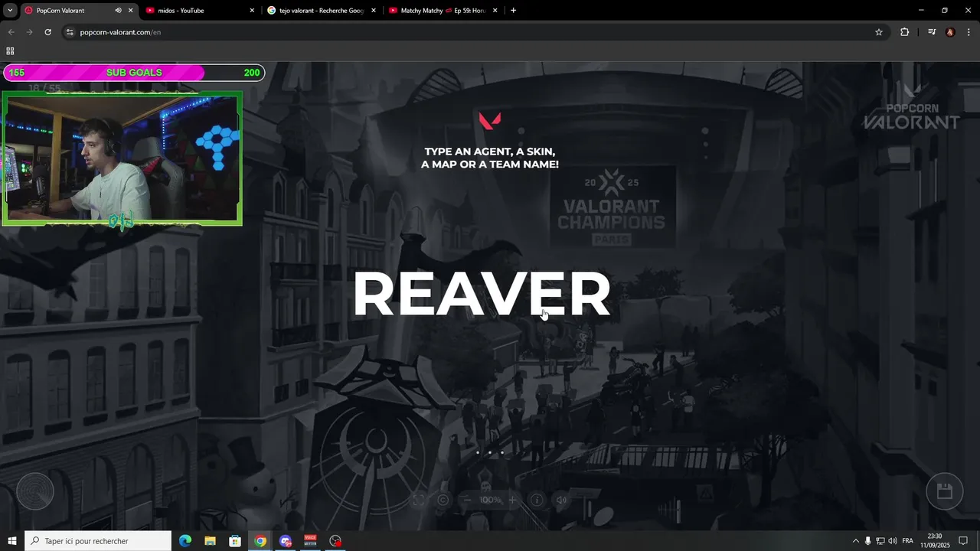Open the Windows notification center

point(964,541)
